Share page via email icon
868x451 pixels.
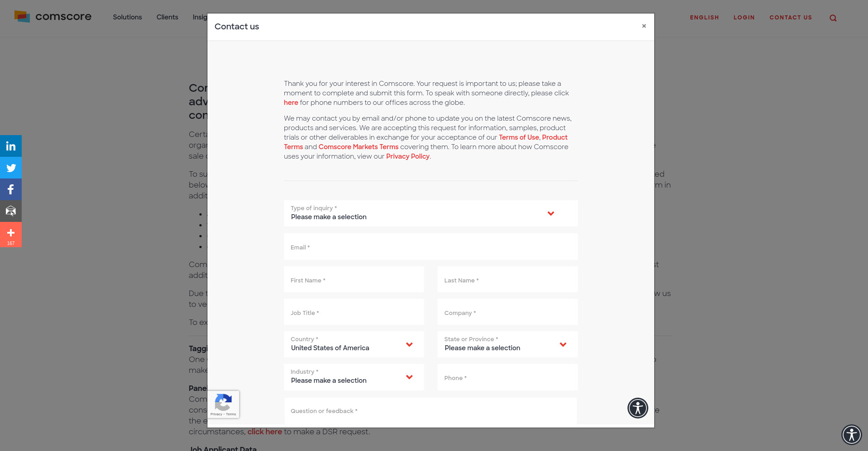11,211
